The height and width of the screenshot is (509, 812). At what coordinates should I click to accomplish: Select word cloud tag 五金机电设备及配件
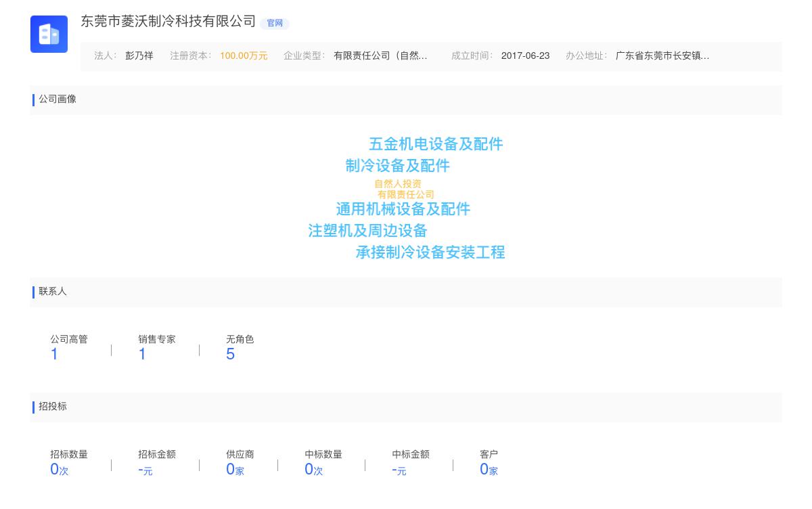tap(436, 144)
